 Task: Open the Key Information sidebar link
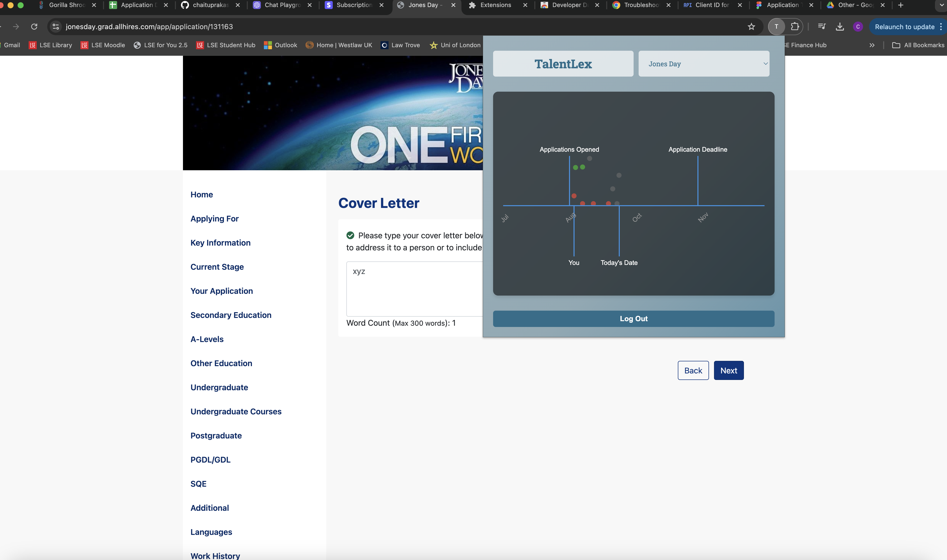click(x=220, y=243)
